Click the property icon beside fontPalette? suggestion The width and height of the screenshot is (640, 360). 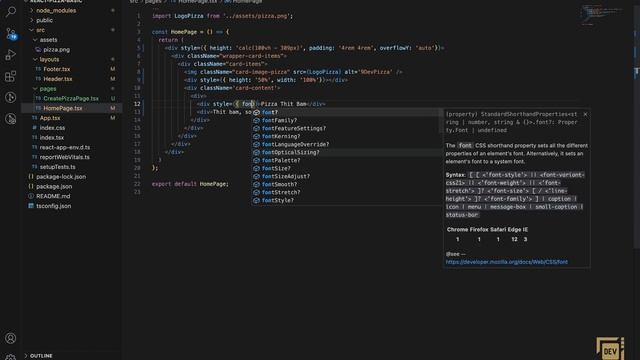click(x=256, y=160)
